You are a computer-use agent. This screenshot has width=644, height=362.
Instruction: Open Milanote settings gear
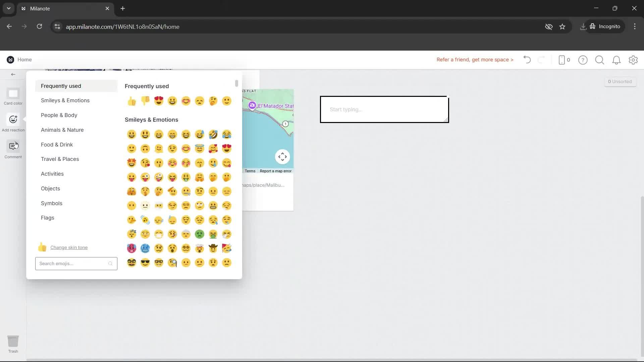[633, 60]
